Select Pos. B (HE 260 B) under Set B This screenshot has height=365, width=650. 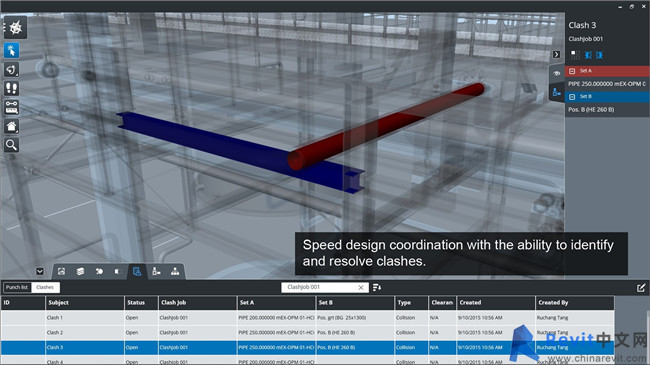tap(607, 110)
